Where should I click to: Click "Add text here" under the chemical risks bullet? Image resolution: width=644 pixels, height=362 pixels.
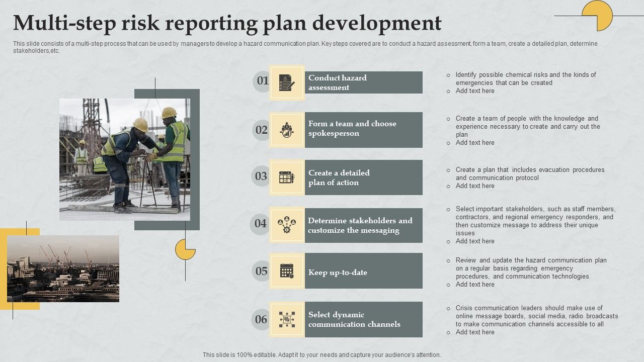(475, 91)
